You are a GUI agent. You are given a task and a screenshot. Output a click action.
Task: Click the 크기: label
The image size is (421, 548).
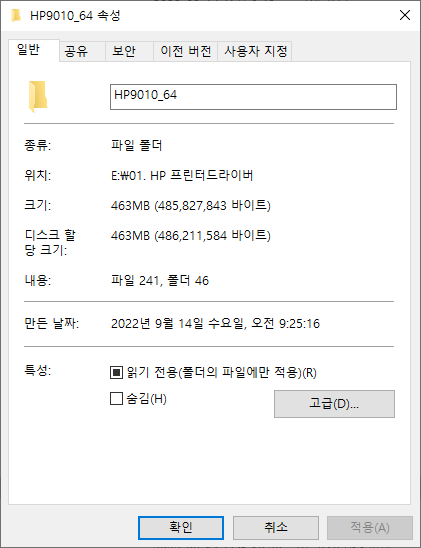tap(37, 205)
